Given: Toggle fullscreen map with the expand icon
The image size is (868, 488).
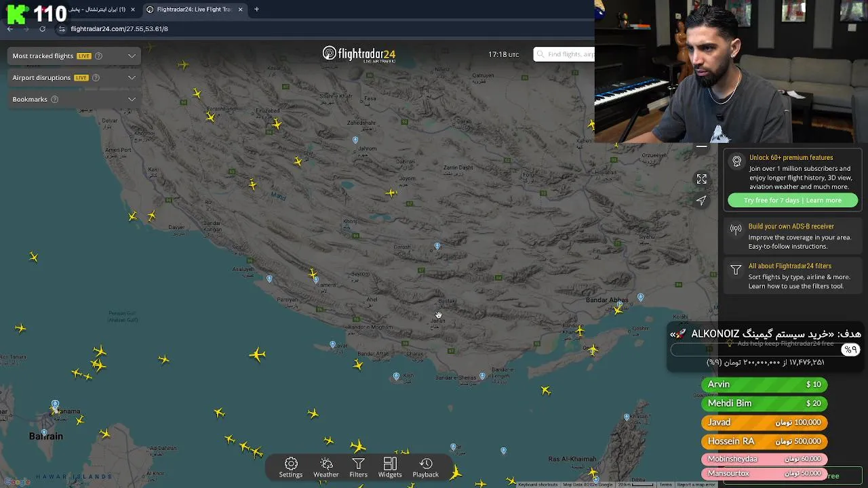Looking at the screenshot, I should click(x=702, y=179).
